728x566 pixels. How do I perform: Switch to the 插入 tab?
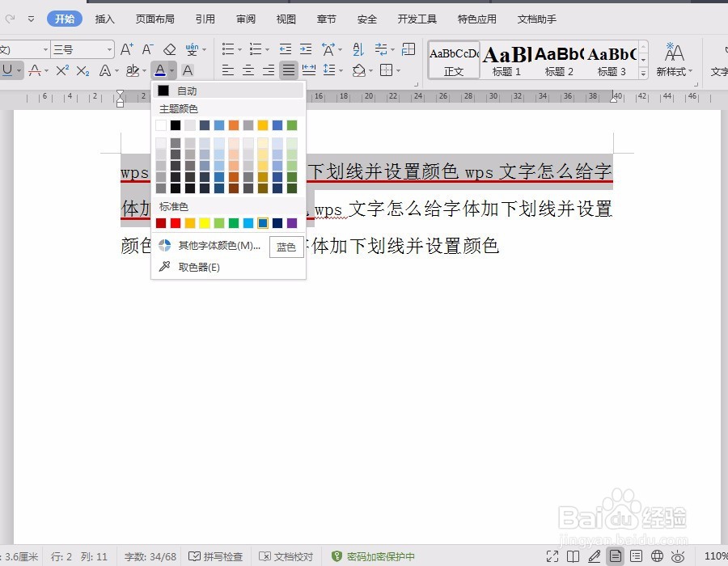[x=104, y=19]
